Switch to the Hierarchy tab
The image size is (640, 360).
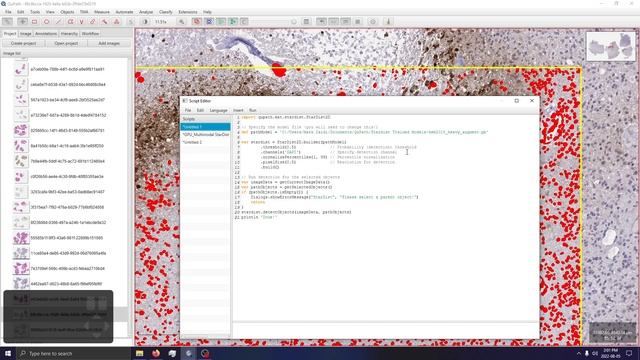click(x=69, y=33)
